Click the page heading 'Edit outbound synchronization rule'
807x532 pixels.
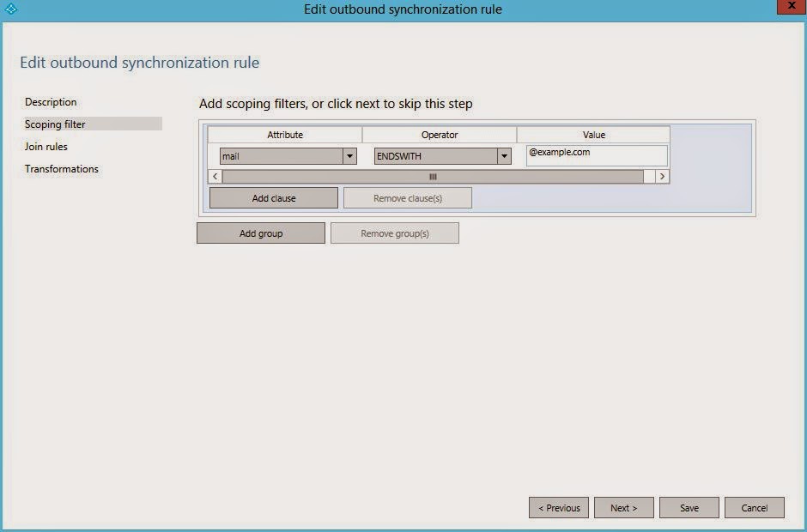(139, 63)
